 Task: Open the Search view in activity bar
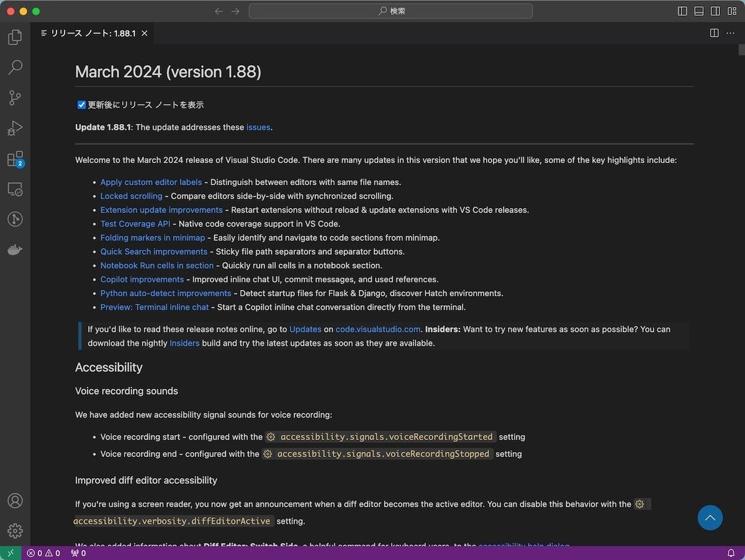click(15, 67)
